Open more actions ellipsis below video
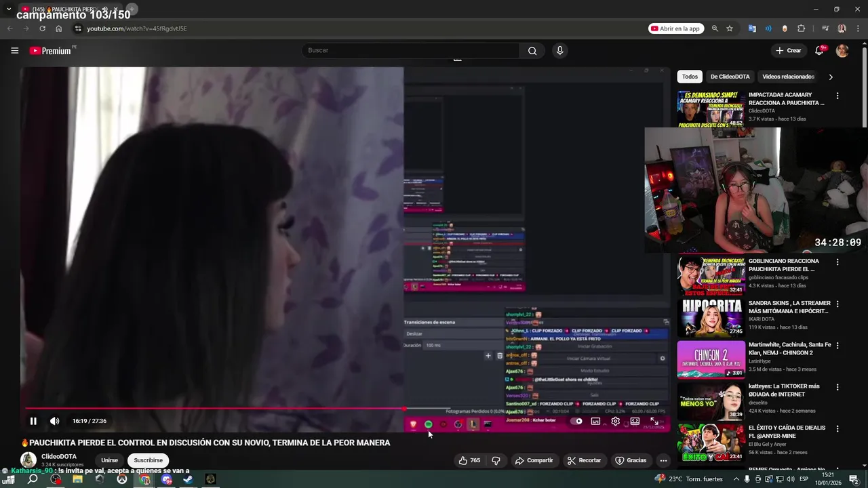This screenshot has width=868, height=488. tap(663, 460)
